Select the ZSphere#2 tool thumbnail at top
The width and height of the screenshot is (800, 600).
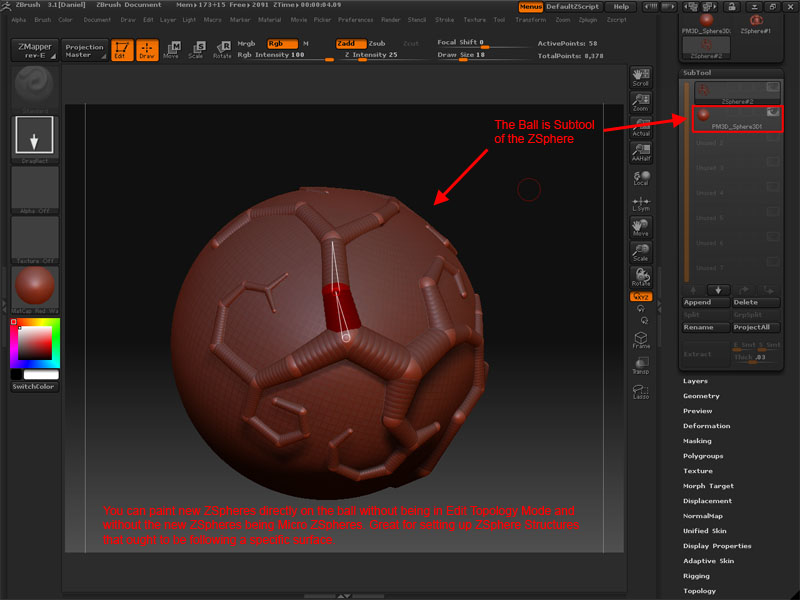(706, 48)
